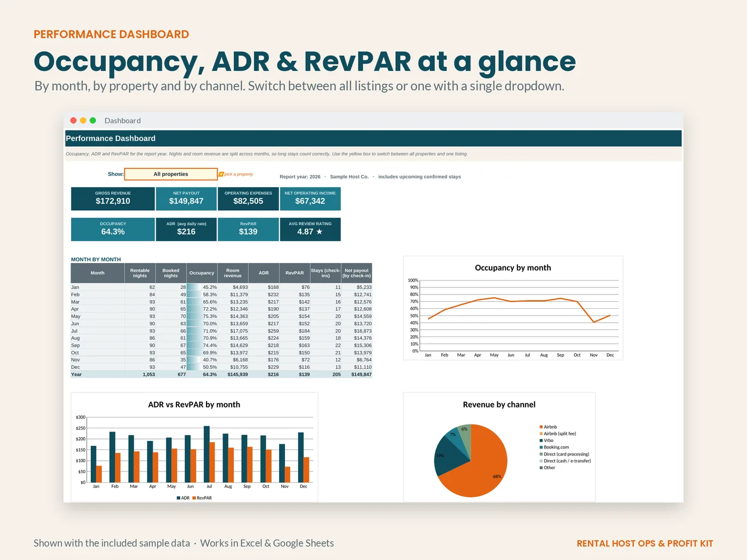Select the "Rentable nights" column header
The width and height of the screenshot is (747, 560).
tap(140, 273)
